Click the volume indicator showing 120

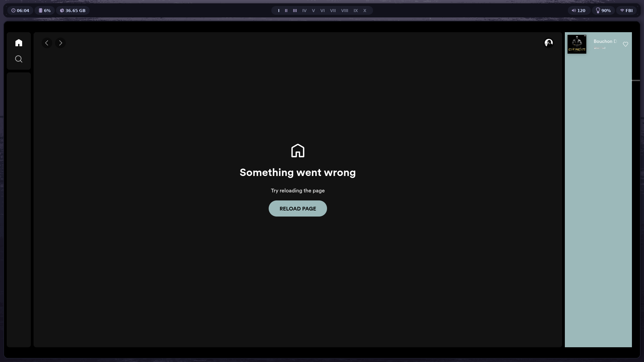pyautogui.click(x=579, y=10)
